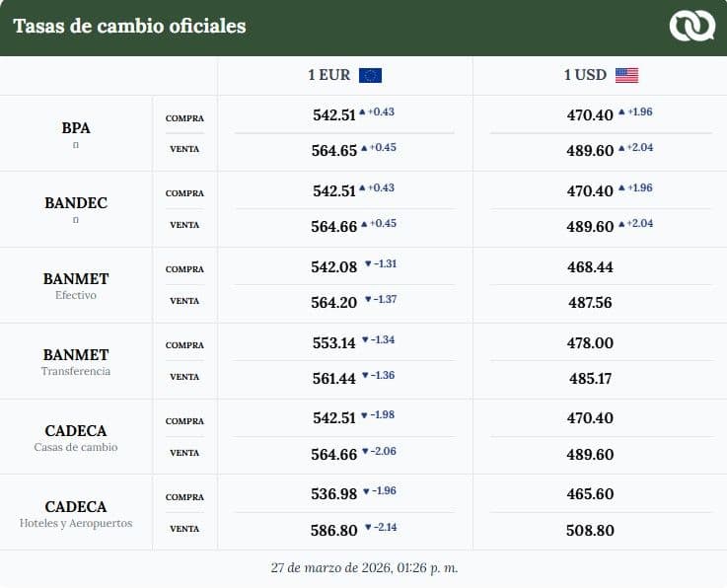727x588 pixels.
Task: Click down arrow beside BANMET Transferencia -1.36 change
Action: point(365,375)
